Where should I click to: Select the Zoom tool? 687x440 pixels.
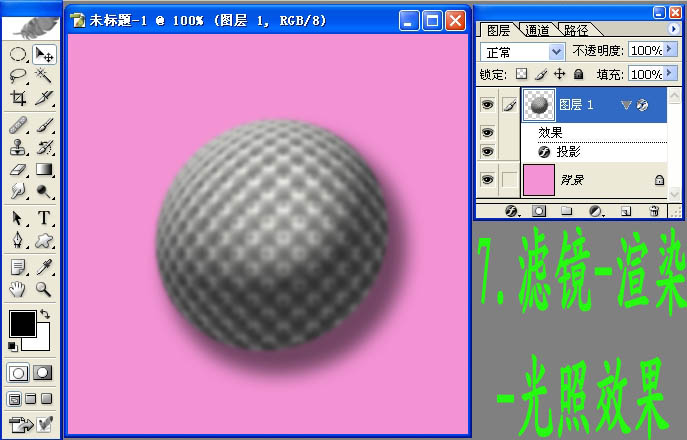44,289
